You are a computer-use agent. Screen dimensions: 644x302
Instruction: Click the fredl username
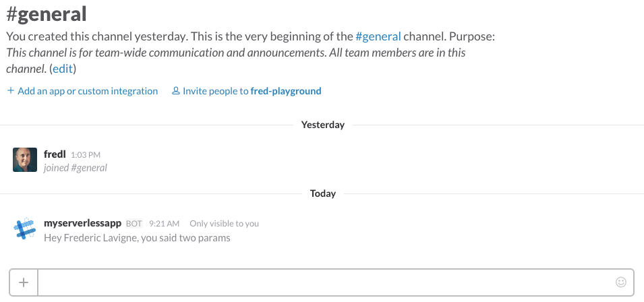click(55, 154)
